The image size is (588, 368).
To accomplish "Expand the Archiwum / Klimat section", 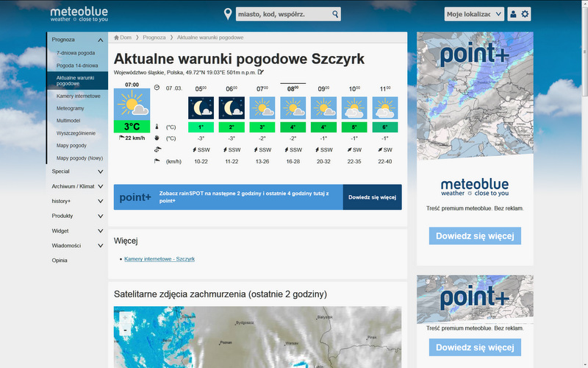I will click(x=100, y=186).
